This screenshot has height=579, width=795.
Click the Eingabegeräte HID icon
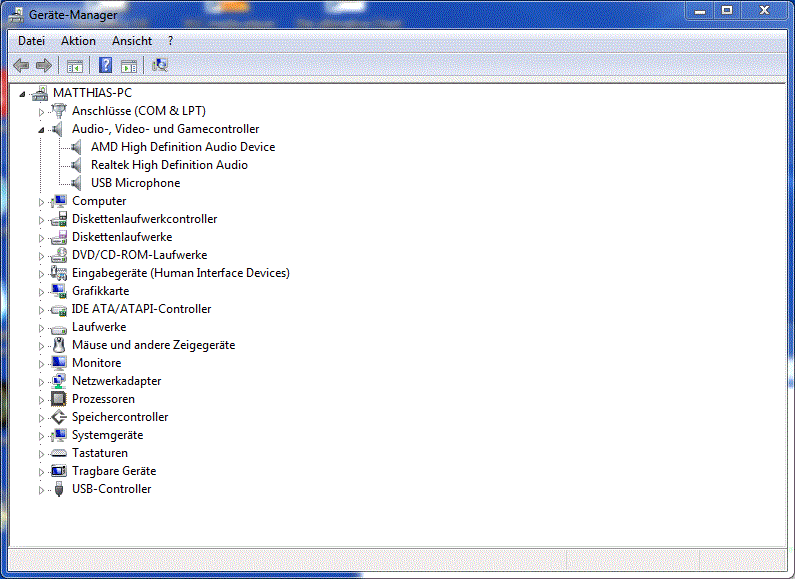coord(59,273)
